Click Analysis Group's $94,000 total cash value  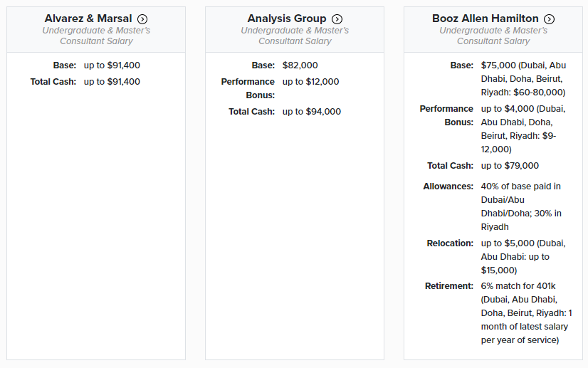(x=311, y=111)
